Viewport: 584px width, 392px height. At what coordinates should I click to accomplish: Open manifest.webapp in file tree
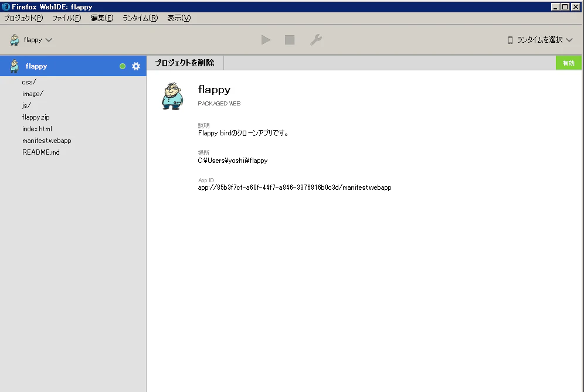pyautogui.click(x=46, y=141)
